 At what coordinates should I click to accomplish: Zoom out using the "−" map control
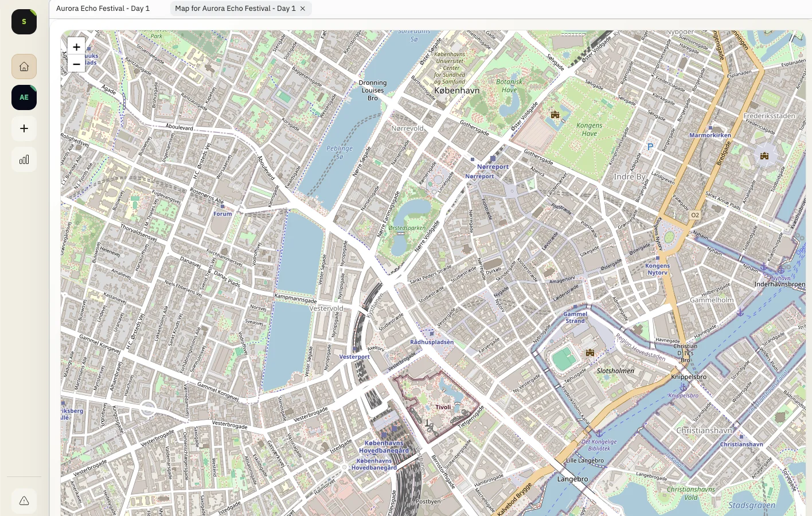76,64
